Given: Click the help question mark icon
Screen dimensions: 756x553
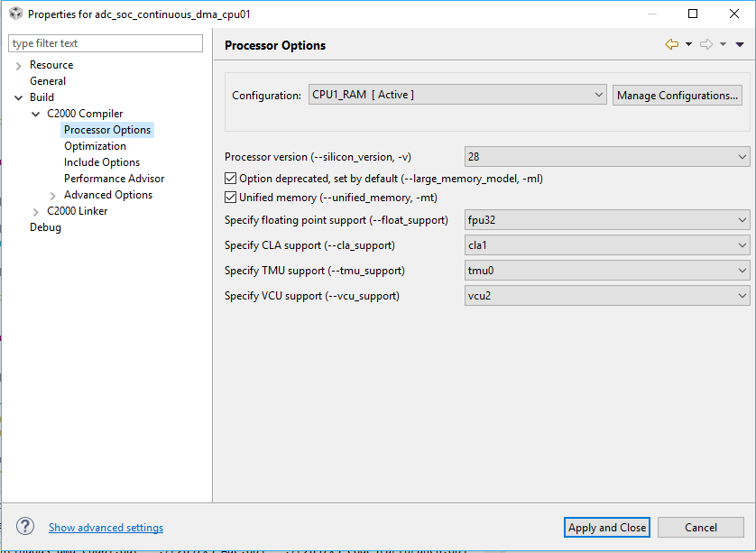Looking at the screenshot, I should pos(25,527).
